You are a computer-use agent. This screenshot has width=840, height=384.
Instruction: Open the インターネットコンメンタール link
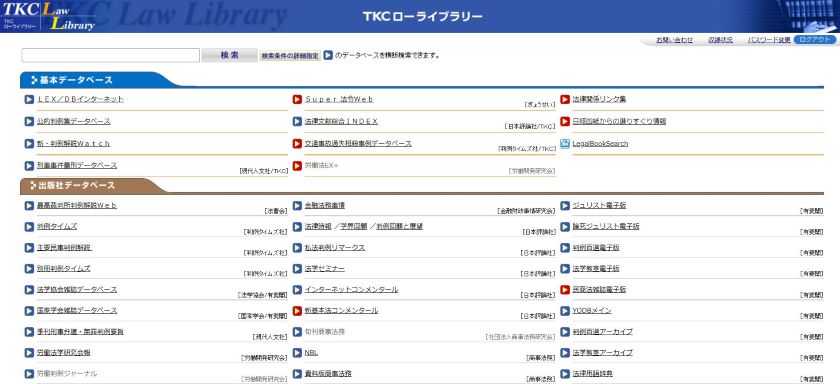click(351, 289)
